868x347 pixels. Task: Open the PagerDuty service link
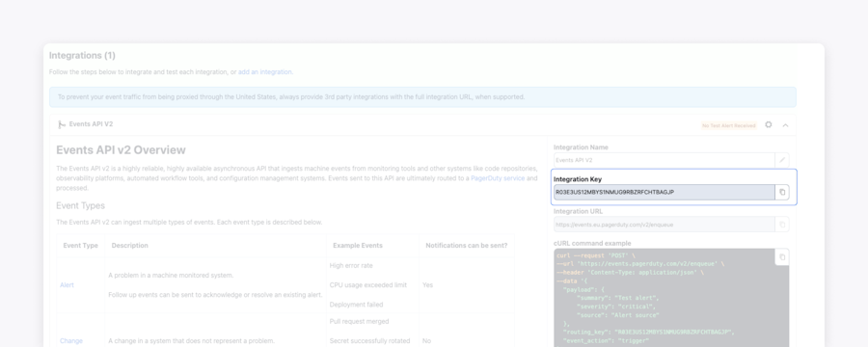click(498, 178)
